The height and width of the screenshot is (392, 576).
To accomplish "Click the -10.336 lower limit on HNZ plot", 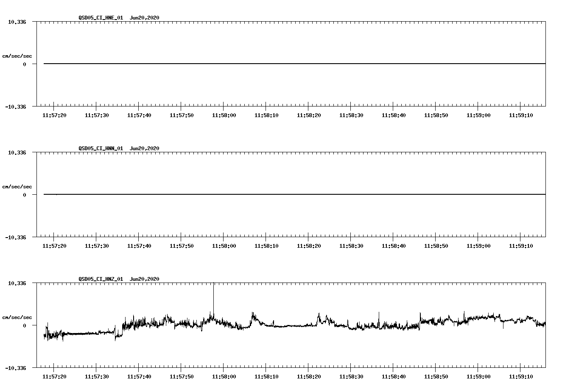I will pos(16,368).
